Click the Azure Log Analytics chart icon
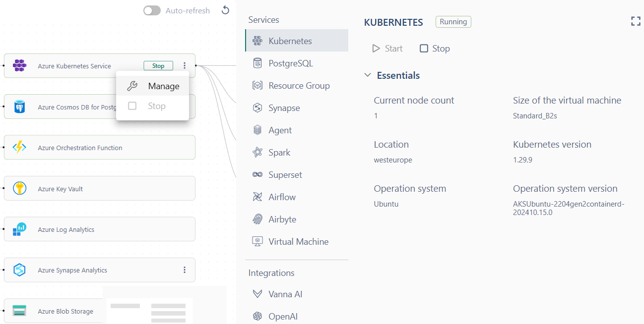 [x=19, y=229]
